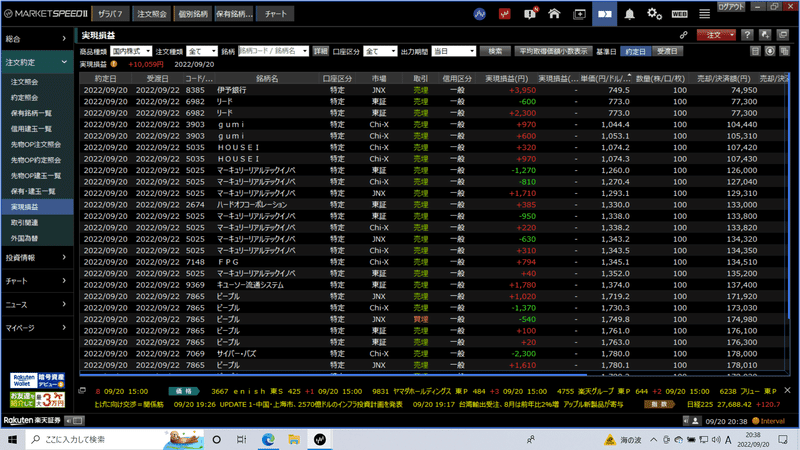
Task: Click the ticker window icon at the bottom left
Action: (x=82, y=391)
